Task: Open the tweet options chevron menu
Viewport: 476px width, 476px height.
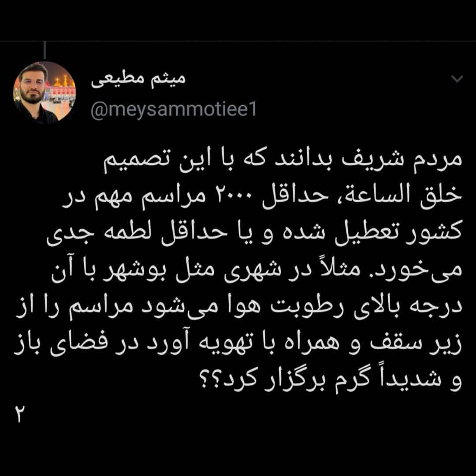Action: [457, 79]
